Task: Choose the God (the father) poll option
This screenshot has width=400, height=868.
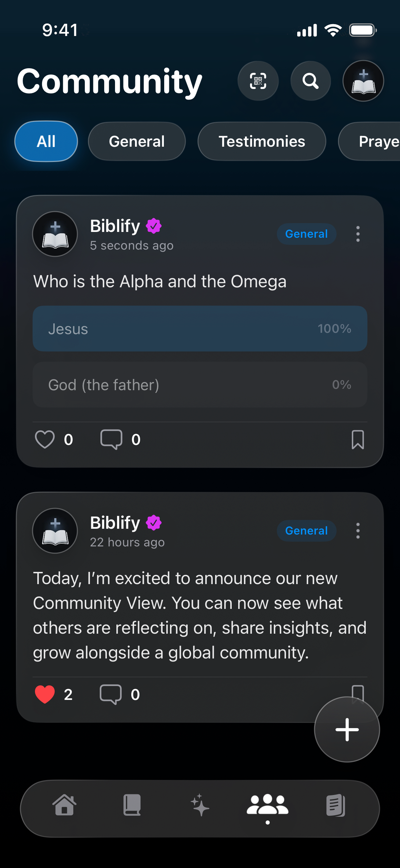Action: (x=200, y=385)
